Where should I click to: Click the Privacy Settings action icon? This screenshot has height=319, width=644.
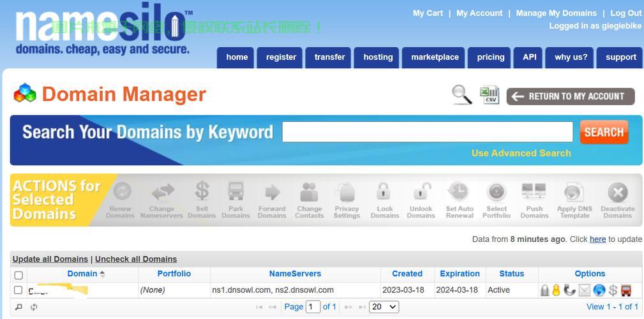[x=345, y=192]
